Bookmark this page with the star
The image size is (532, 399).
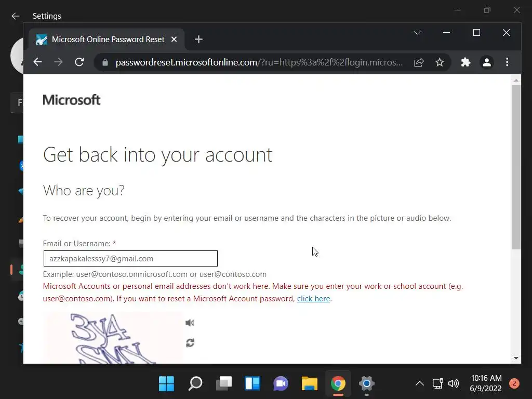pyautogui.click(x=440, y=62)
